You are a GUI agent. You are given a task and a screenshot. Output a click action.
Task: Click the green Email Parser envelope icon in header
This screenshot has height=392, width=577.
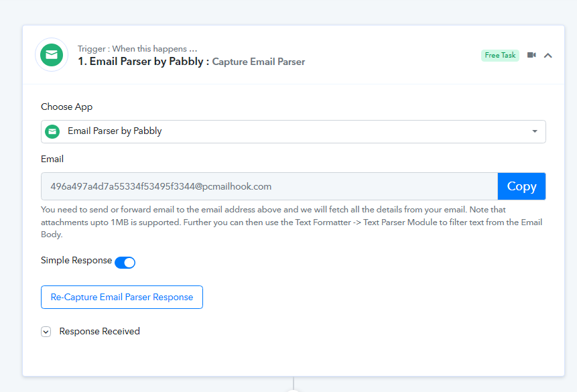pyautogui.click(x=52, y=54)
